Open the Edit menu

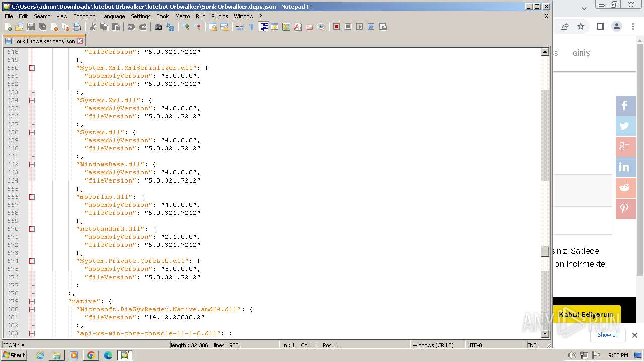[x=23, y=16]
